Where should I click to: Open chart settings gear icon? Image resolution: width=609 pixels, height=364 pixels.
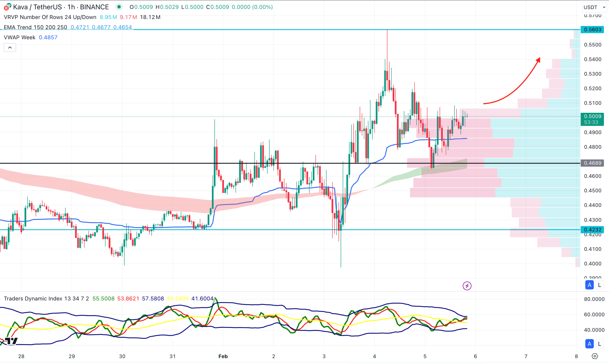click(595, 356)
